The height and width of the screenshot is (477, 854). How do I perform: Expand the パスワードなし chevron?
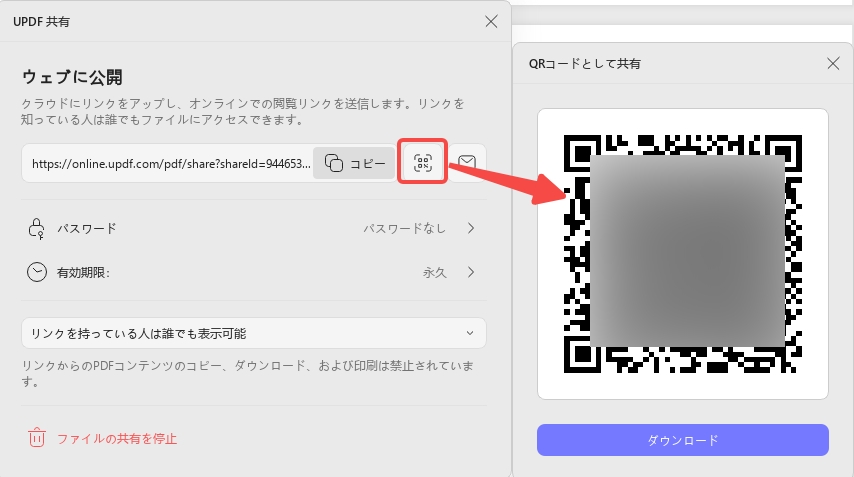pos(471,228)
